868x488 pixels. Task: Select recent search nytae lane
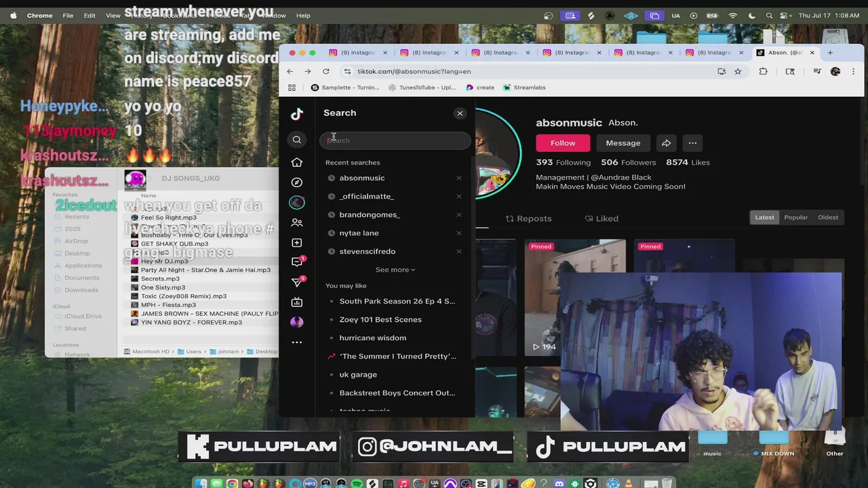click(359, 233)
